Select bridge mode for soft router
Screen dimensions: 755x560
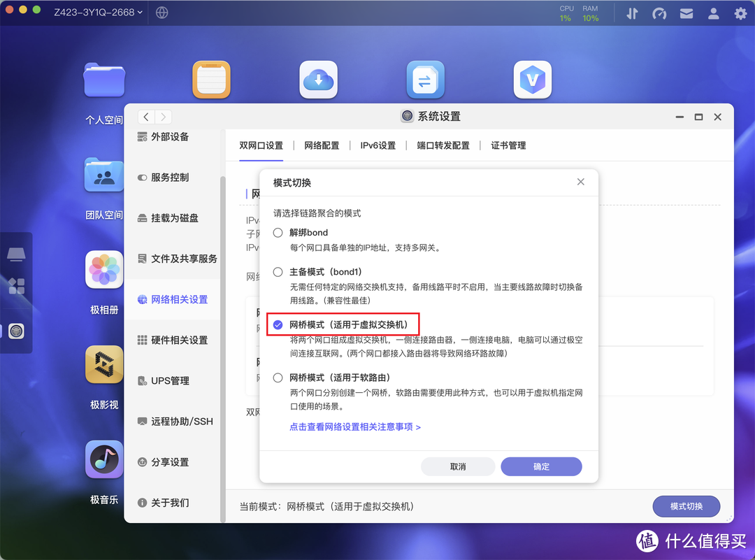278,377
